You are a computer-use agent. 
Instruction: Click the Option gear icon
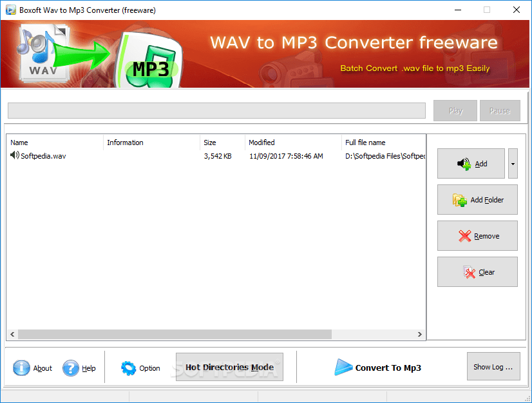(128, 368)
